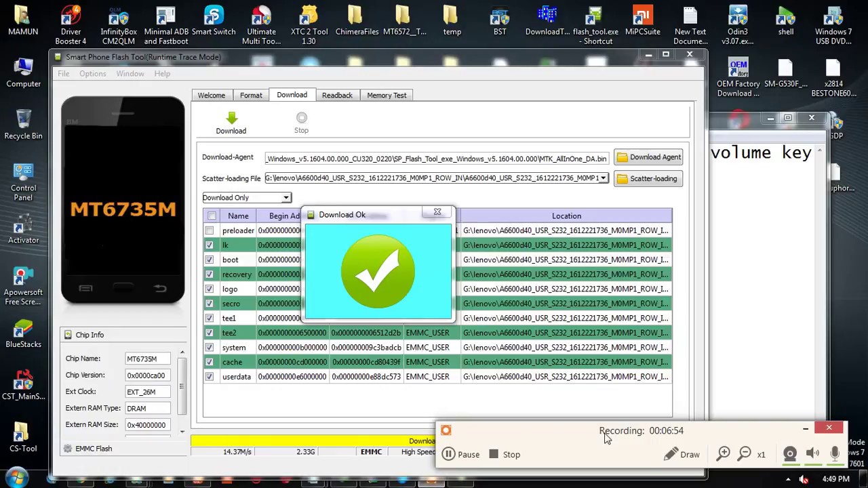Click the 4:49 PM taskbar clock
The width and height of the screenshot is (868, 488).
point(835,479)
